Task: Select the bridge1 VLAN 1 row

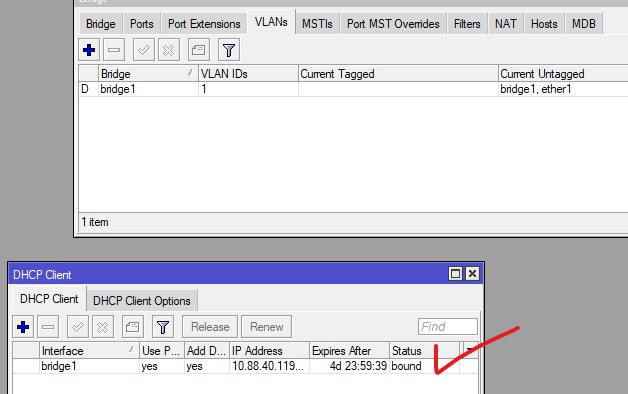Action: 353,89
